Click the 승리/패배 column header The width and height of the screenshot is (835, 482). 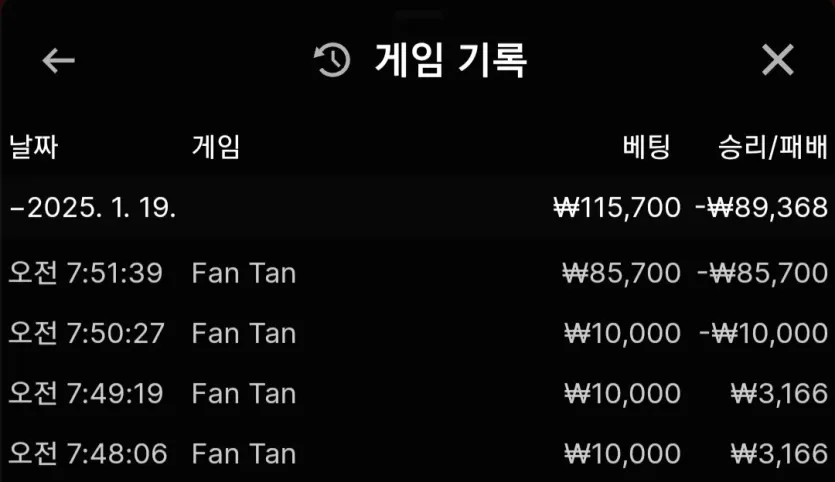point(773,147)
